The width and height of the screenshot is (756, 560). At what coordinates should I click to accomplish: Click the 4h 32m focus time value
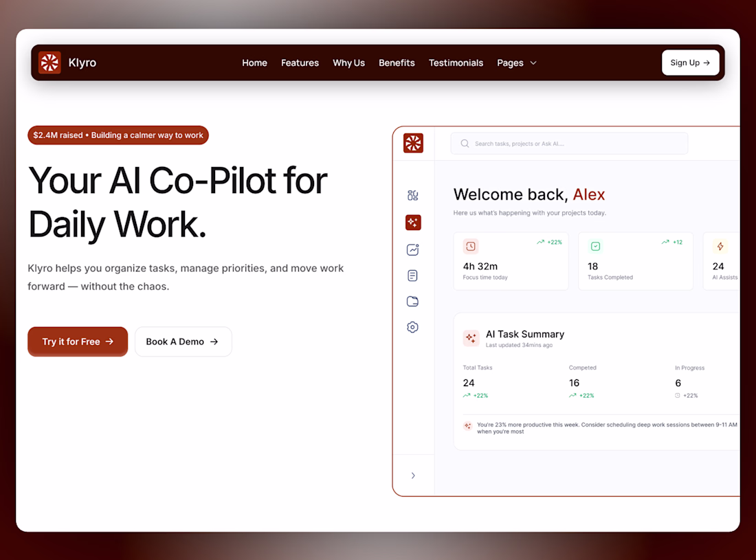[480, 266]
